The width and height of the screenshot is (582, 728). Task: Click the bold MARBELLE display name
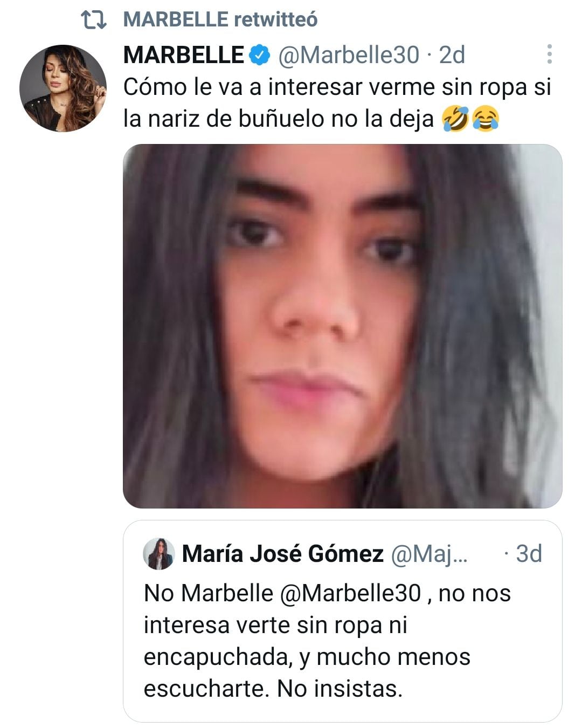coord(184,54)
